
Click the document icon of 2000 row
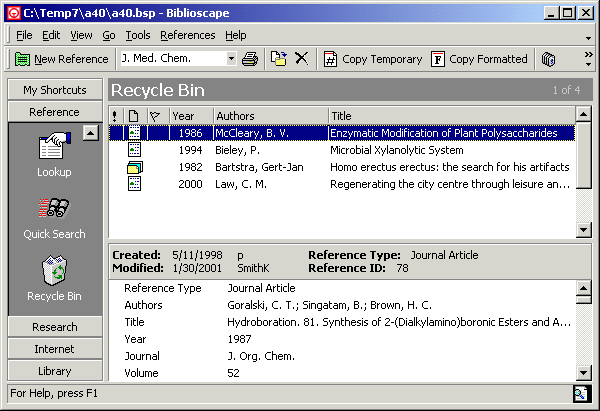pos(134,184)
